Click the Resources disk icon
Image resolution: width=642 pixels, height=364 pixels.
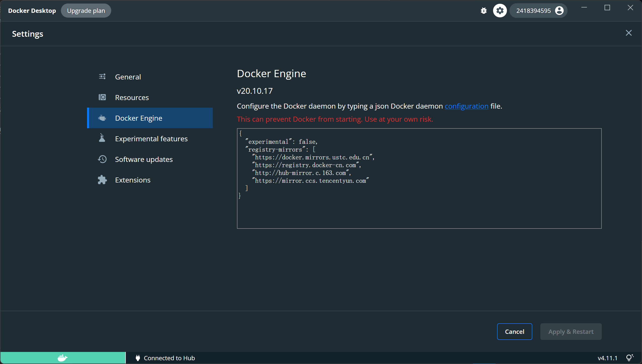(x=102, y=97)
